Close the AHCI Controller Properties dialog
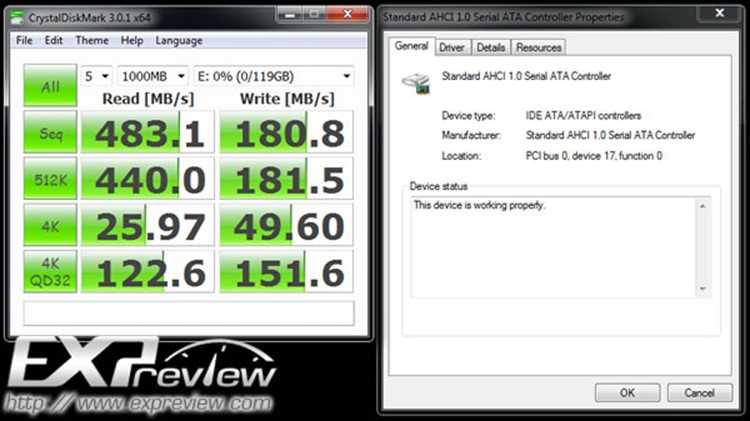Image resolution: width=750 pixels, height=421 pixels. [719, 13]
